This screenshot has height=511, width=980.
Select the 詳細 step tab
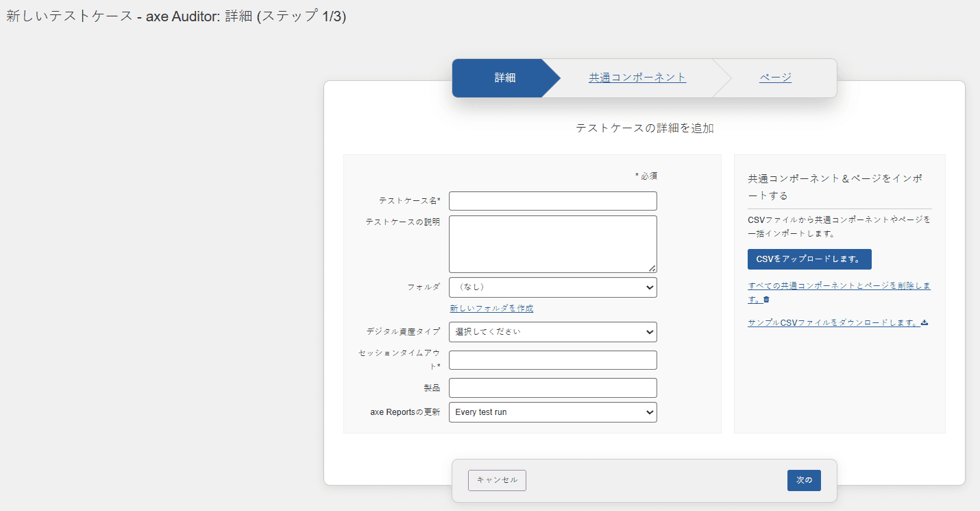point(504,78)
